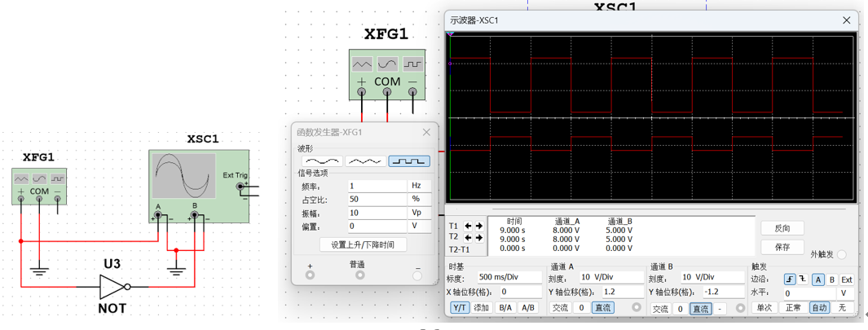The image size is (868, 330).
Task: Click the large XFG1 component's triangle wave icon
Action: point(363,64)
